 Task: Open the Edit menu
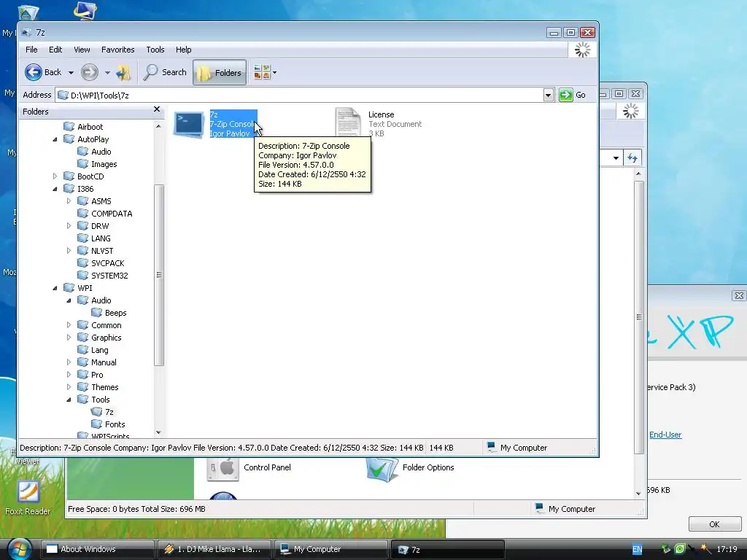coord(55,50)
